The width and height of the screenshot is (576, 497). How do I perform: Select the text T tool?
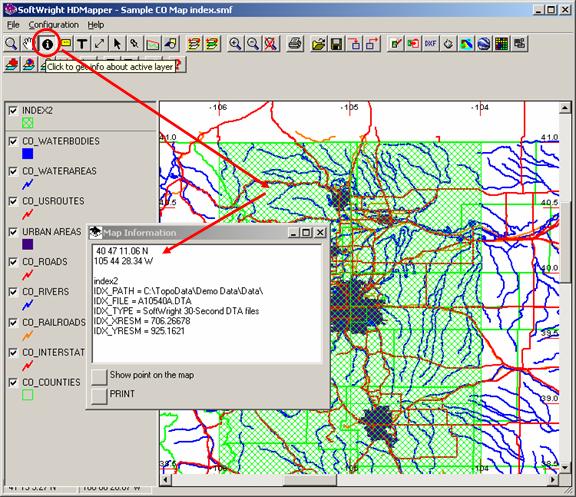pyautogui.click(x=82, y=44)
